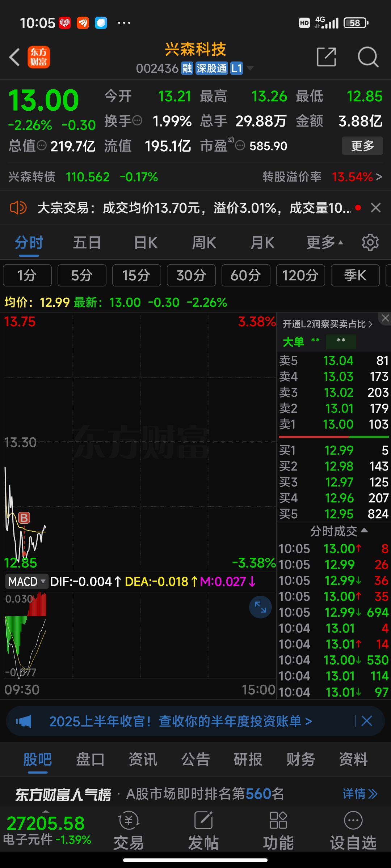Tap the 卖1 13.00 order row
The image size is (391, 868).
click(x=334, y=424)
